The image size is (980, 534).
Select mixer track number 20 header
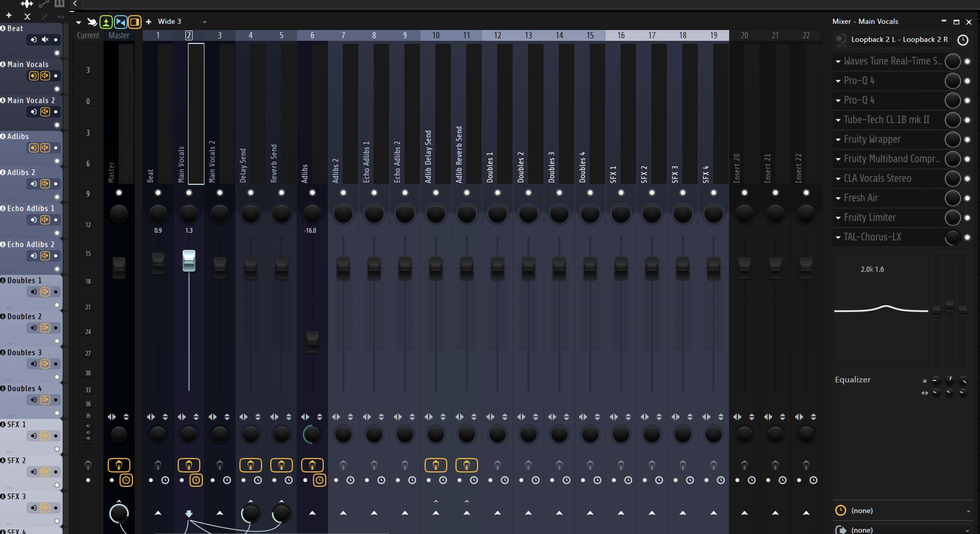coord(744,35)
